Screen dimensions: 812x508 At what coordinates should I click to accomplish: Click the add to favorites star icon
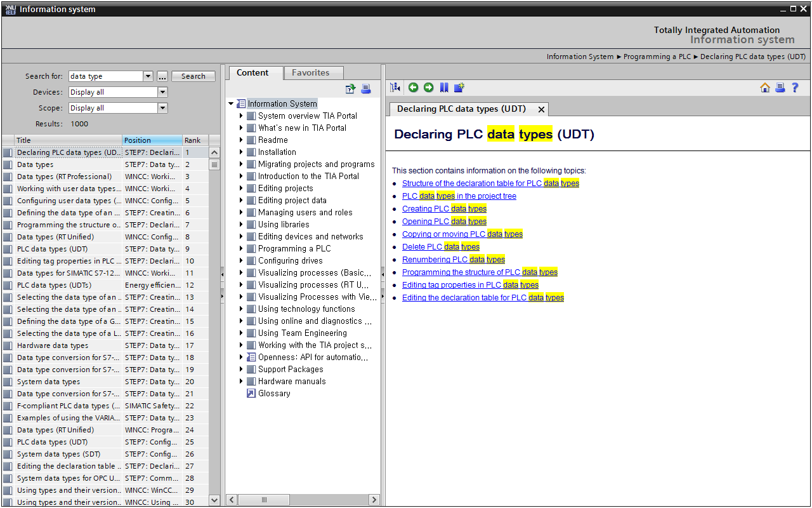[459, 88]
